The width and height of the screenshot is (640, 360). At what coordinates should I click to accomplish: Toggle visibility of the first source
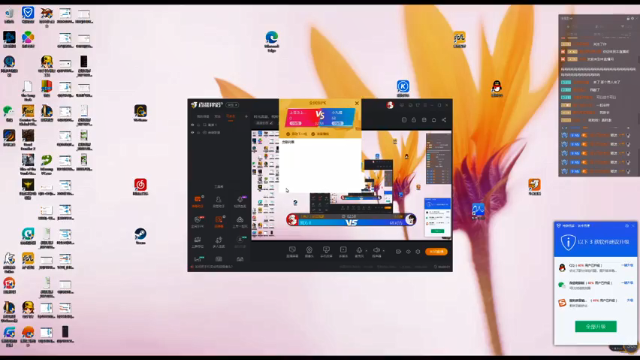[x=193, y=125]
